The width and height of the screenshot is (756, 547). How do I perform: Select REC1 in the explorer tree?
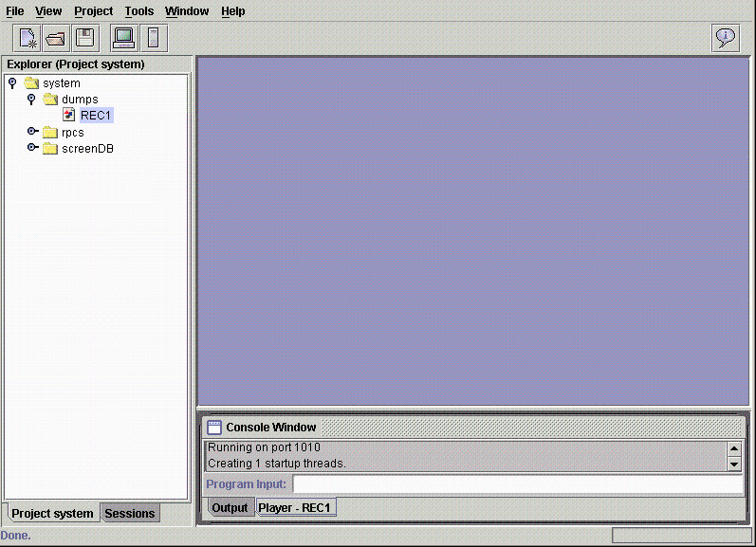tap(96, 116)
